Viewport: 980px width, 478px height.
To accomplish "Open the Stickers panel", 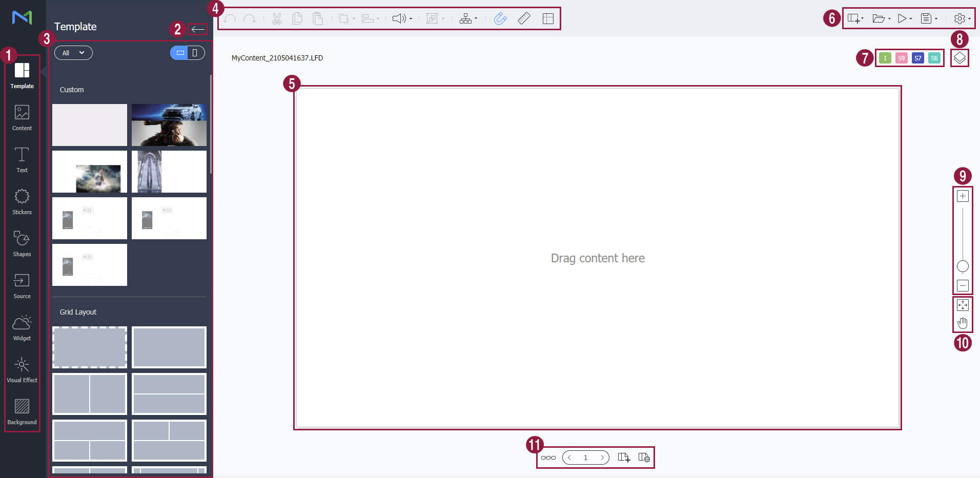I will pyautogui.click(x=22, y=202).
